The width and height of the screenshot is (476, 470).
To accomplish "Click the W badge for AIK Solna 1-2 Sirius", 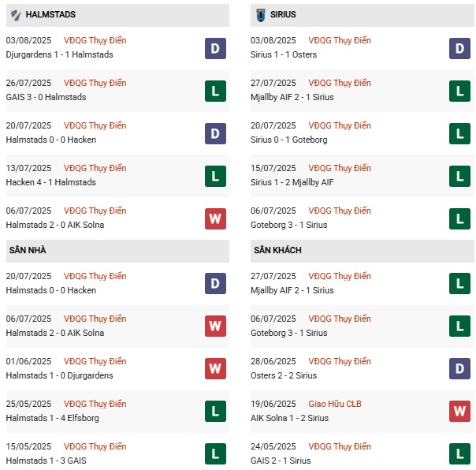I will pyautogui.click(x=459, y=412).
